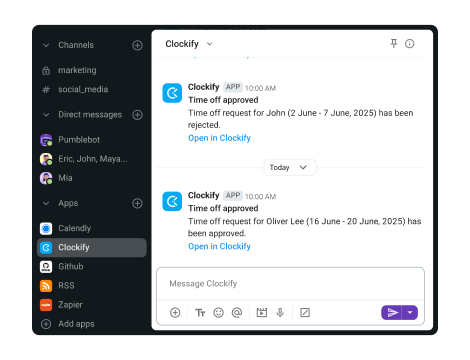This screenshot has width=470, height=360.
Task: Pin the Clockify conversation
Action: (394, 43)
